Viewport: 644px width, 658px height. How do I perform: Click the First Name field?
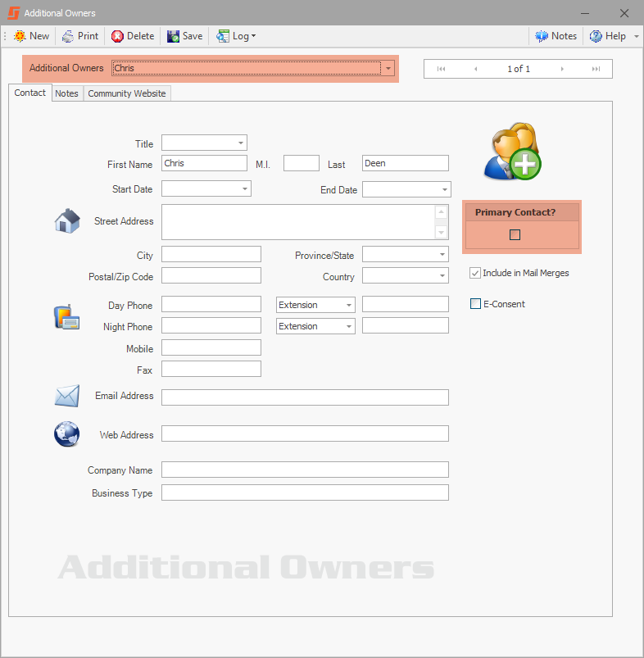click(204, 163)
